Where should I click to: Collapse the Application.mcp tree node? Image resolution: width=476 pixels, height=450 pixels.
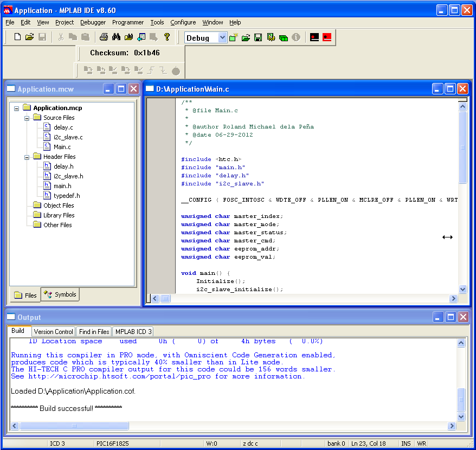coord(16,108)
